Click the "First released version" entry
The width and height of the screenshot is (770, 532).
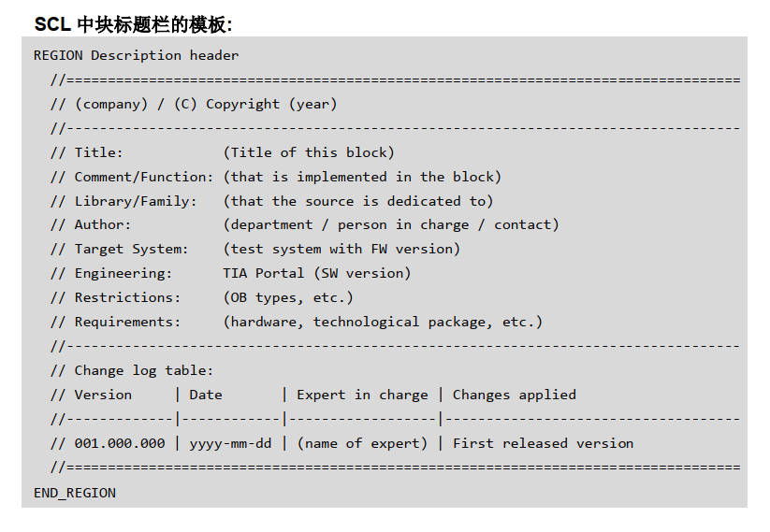[543, 443]
